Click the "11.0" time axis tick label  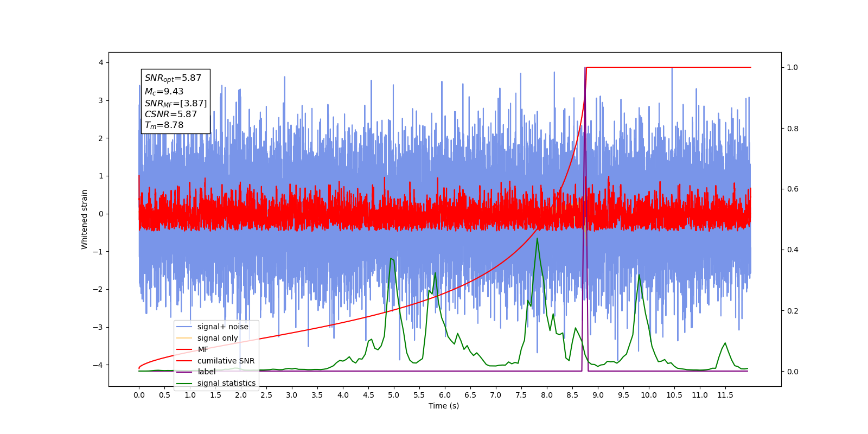click(x=700, y=395)
